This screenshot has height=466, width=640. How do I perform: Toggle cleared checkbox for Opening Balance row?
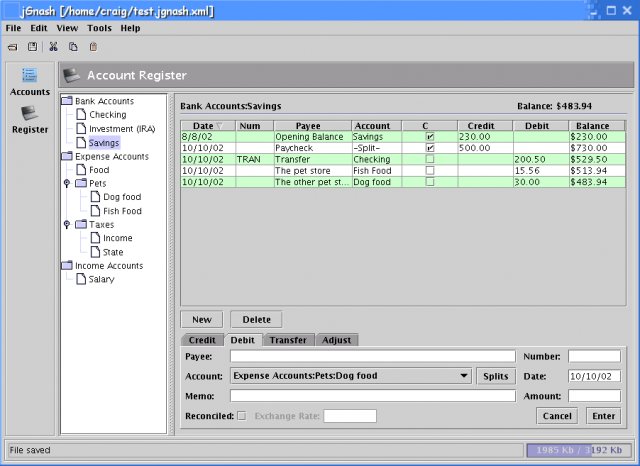(x=430, y=136)
